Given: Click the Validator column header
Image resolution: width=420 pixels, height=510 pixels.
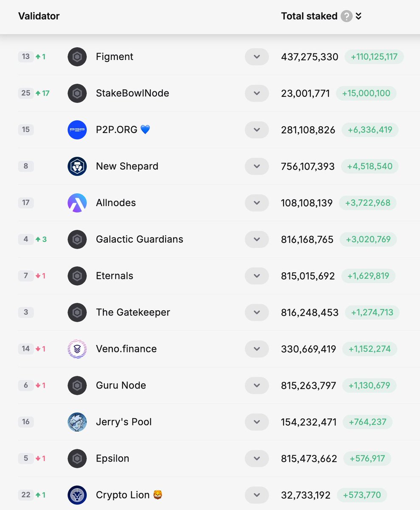Looking at the screenshot, I should [x=39, y=16].
